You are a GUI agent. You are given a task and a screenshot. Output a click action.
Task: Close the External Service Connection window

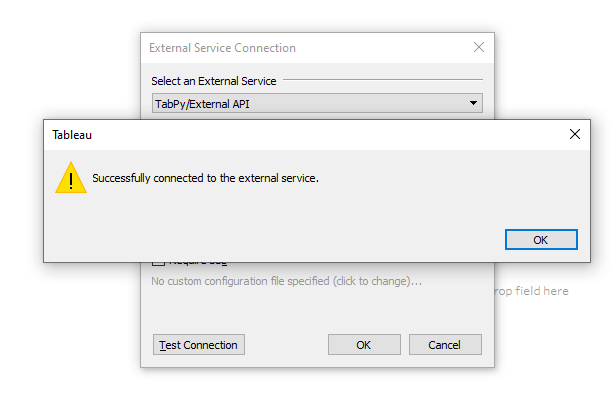[x=479, y=47]
